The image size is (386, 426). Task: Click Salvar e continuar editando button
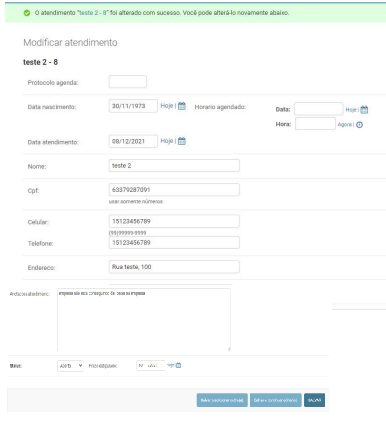click(276, 400)
